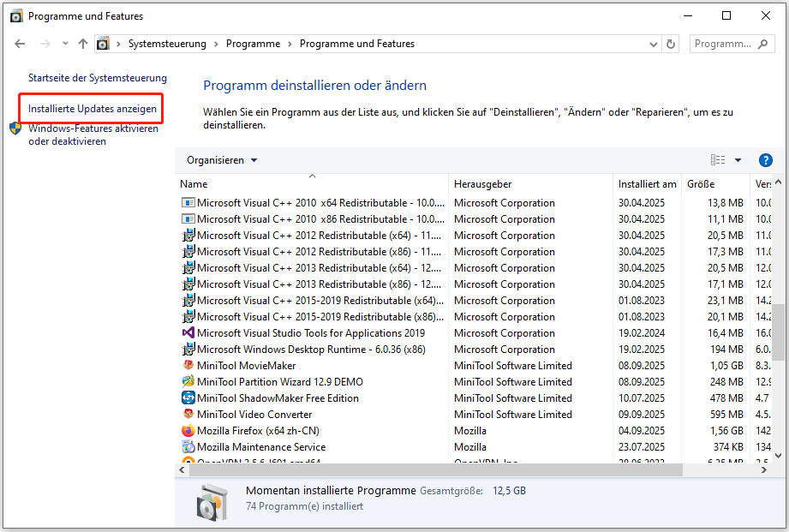The height and width of the screenshot is (532, 789).
Task: Go up one folder level
Action: 83,44
